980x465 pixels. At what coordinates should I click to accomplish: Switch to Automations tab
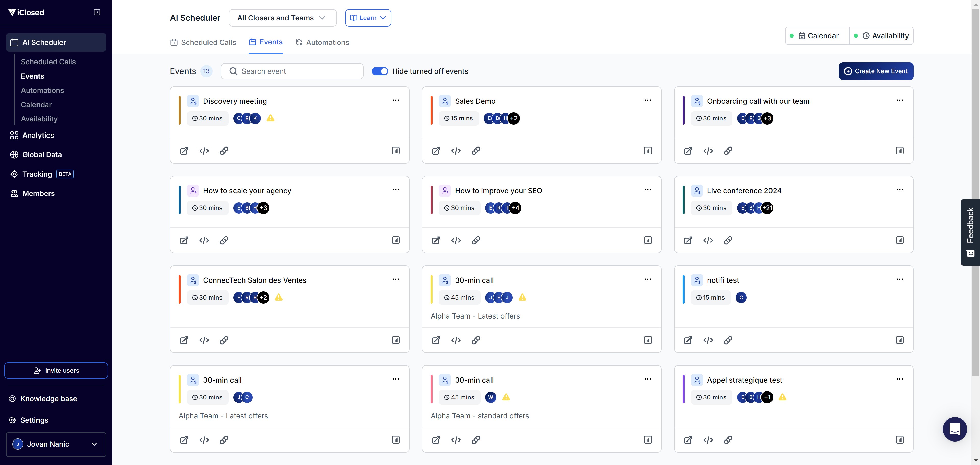[x=322, y=42]
